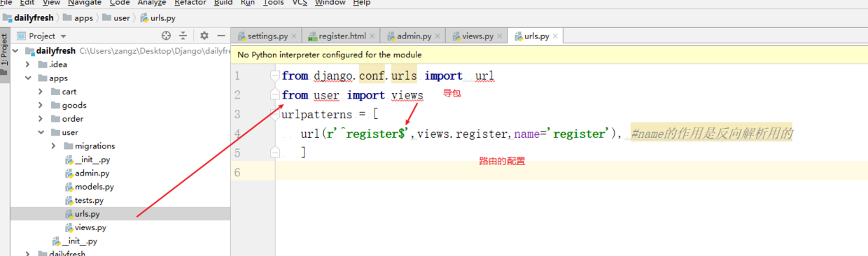The width and height of the screenshot is (868, 256).
Task: Open the Project panel settings gear
Action: pyautogui.click(x=204, y=36)
